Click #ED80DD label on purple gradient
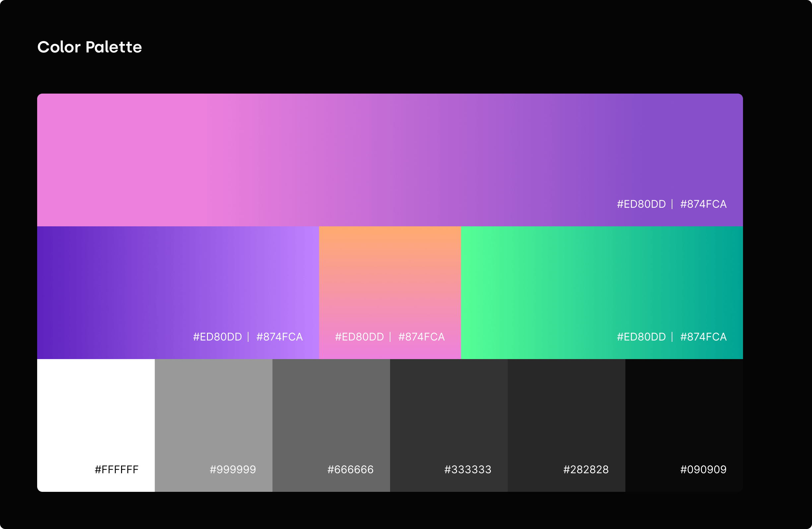The width and height of the screenshot is (812, 529). pos(218,337)
